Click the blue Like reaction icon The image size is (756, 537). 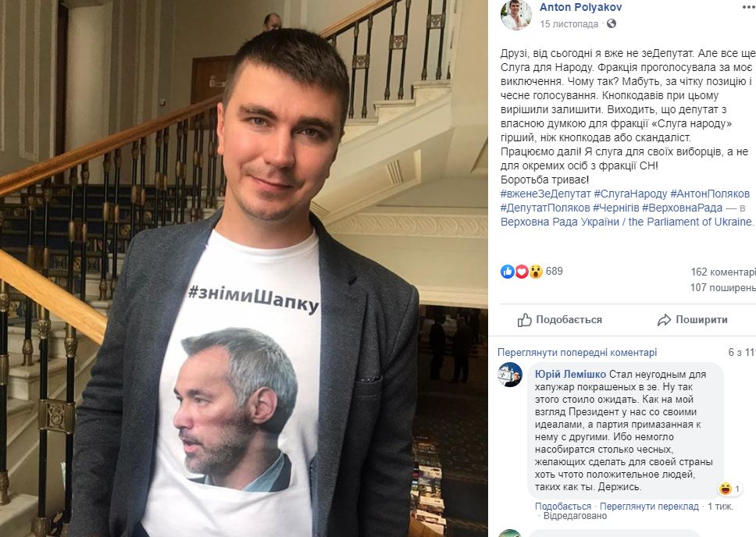tap(508, 272)
